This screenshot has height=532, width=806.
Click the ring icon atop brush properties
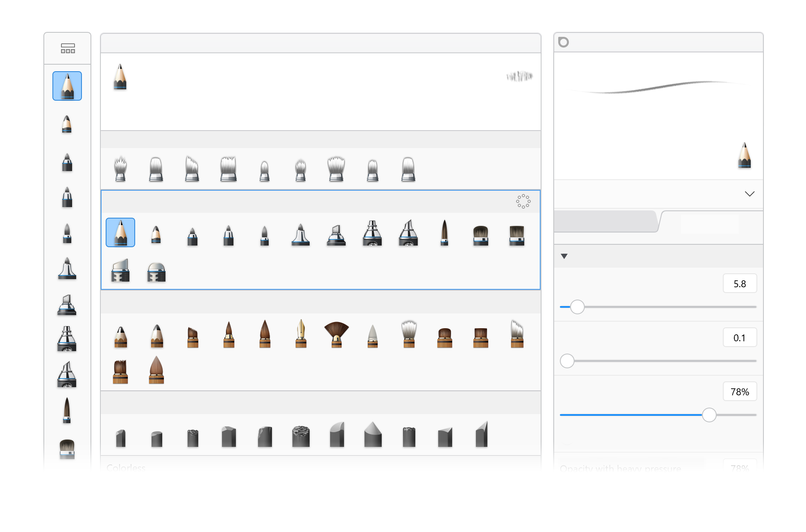tap(564, 42)
